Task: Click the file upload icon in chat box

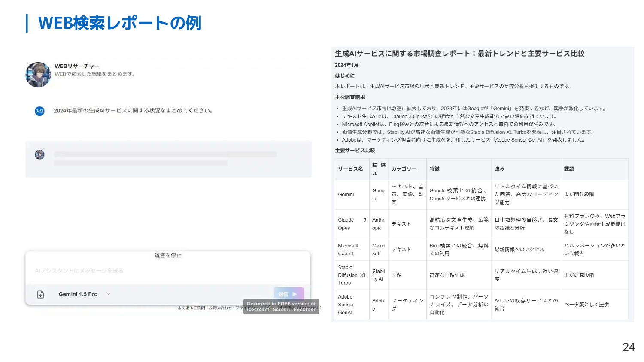Action: (x=40, y=294)
